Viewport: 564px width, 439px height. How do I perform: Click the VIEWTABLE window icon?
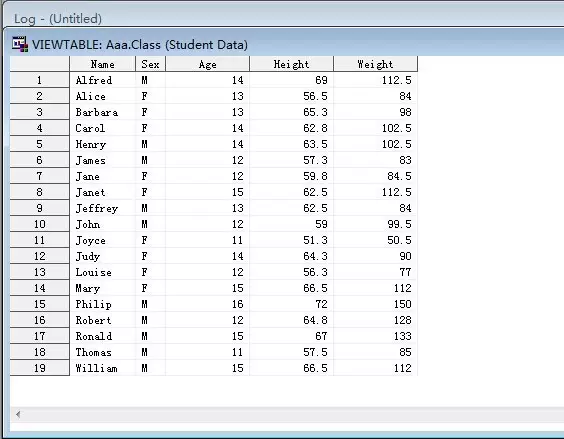(x=20, y=44)
